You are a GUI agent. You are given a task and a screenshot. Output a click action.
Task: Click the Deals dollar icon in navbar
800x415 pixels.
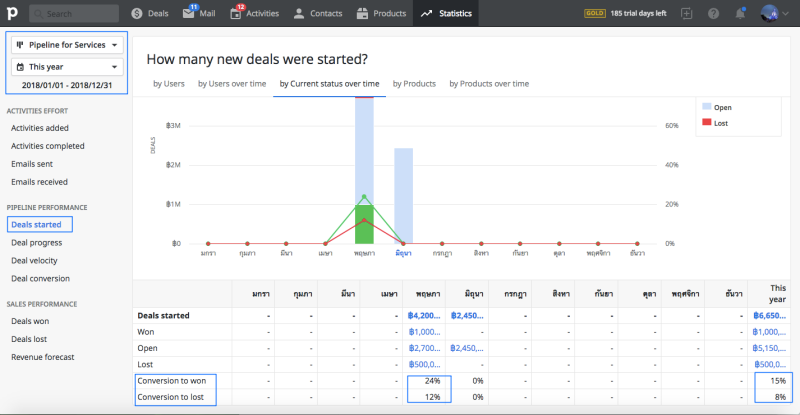click(x=137, y=13)
